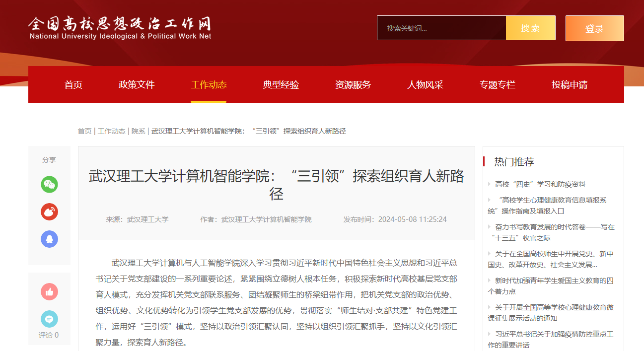
Task: Click the 登录 login button
Action: tap(594, 28)
